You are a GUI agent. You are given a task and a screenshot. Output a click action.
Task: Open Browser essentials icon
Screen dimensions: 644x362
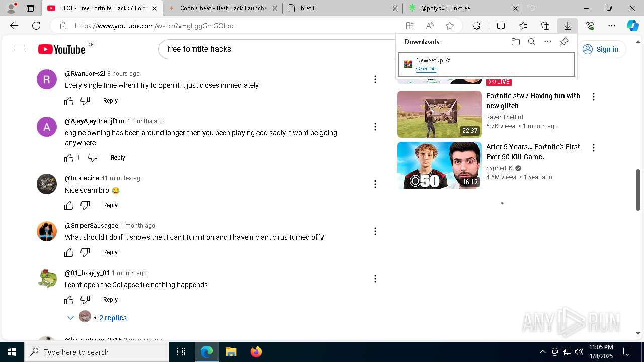coord(590,26)
